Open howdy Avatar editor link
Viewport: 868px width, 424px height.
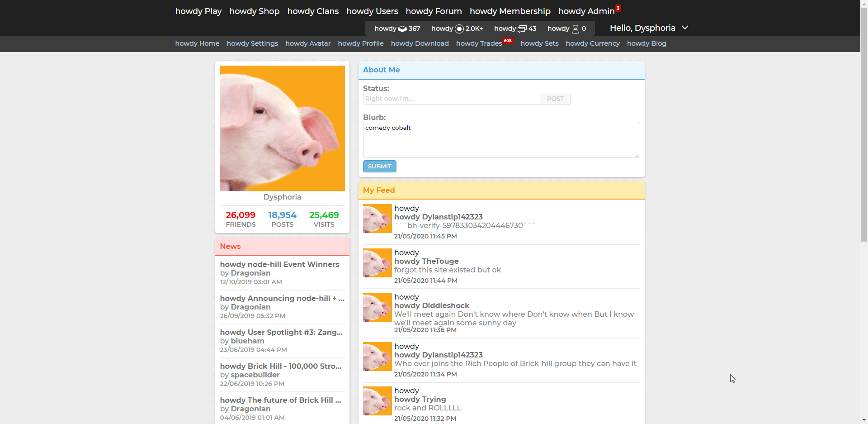(308, 43)
